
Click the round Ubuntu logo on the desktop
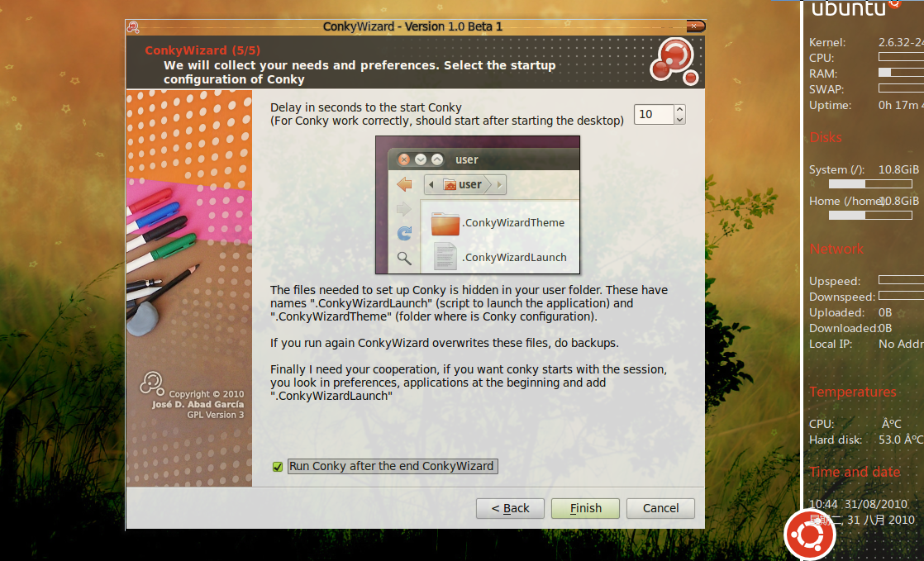click(810, 534)
